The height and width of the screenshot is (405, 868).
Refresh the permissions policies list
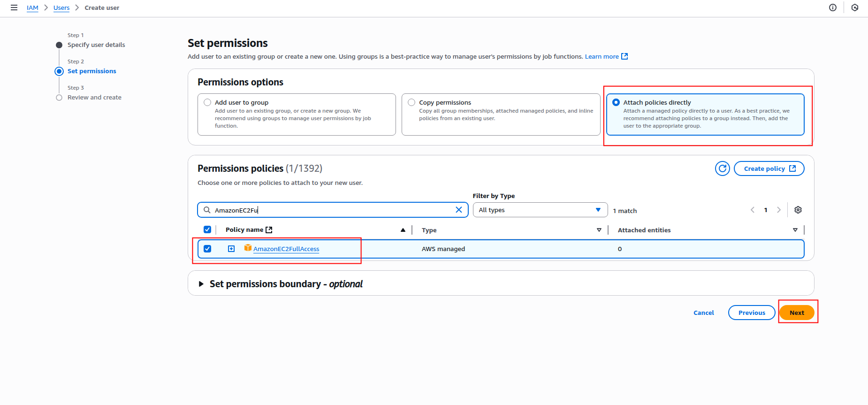point(722,168)
